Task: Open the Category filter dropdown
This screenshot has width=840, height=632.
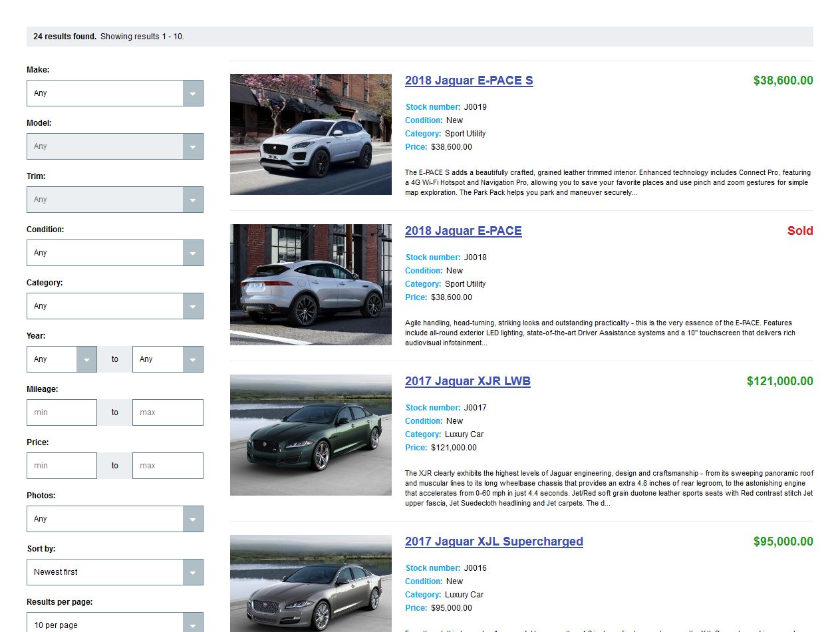Action: point(114,306)
